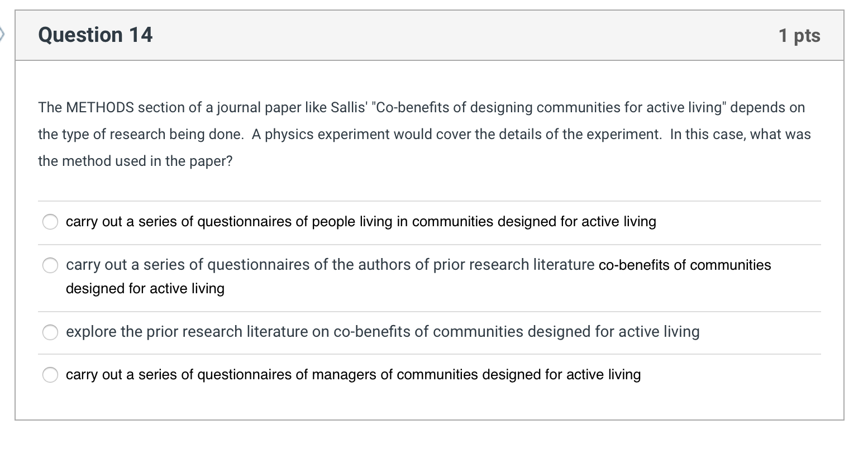Click the dark "co-benefits of communities" text in second answer
Image resolution: width=868 pixels, height=458 pixels.
click(684, 265)
